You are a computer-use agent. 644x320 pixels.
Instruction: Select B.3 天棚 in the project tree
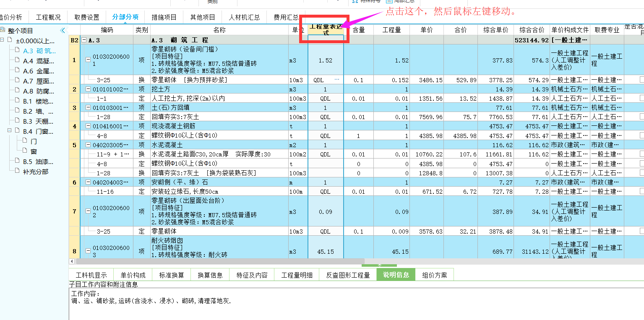tap(39, 121)
